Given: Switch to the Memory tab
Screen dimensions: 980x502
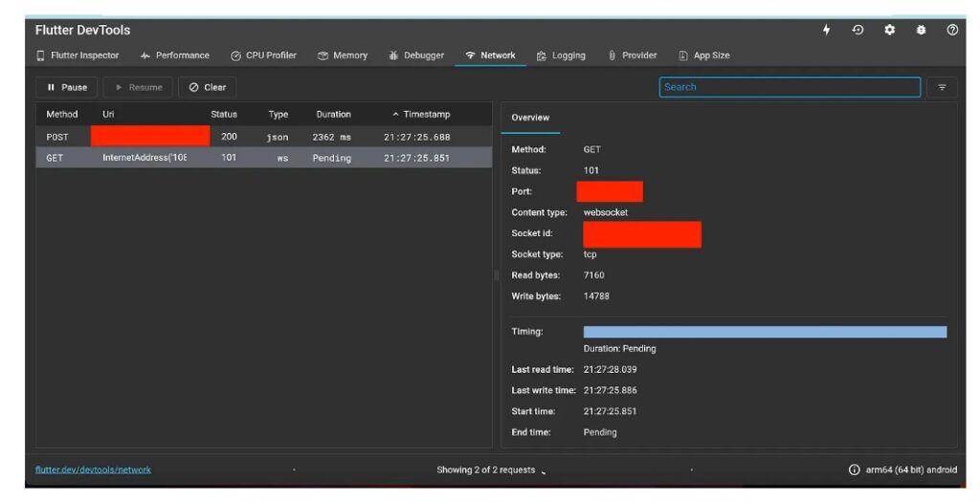Looking at the screenshot, I should coord(342,55).
